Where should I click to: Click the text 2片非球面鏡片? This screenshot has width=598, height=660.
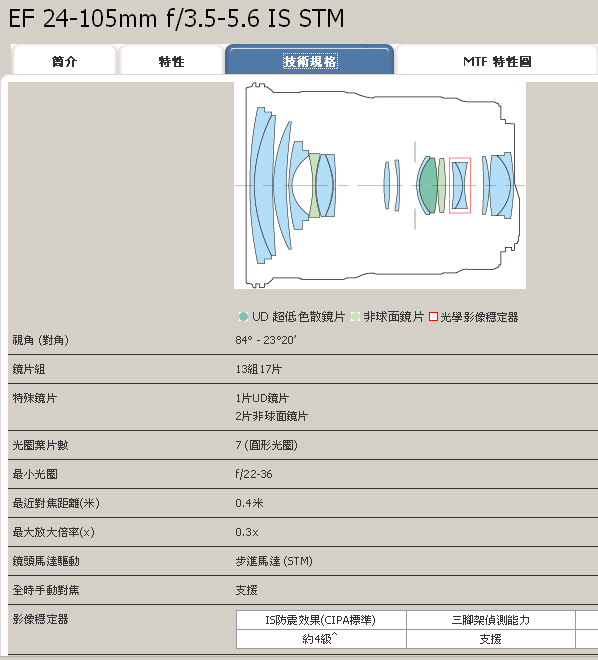click(x=271, y=416)
